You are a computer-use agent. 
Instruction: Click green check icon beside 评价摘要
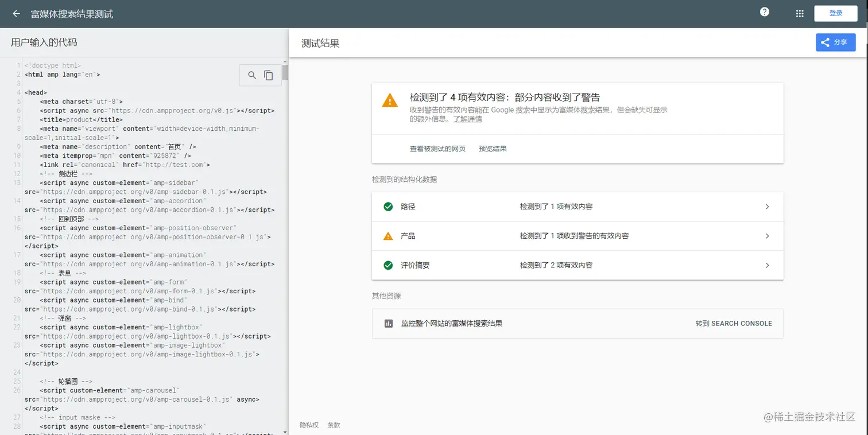coord(388,265)
